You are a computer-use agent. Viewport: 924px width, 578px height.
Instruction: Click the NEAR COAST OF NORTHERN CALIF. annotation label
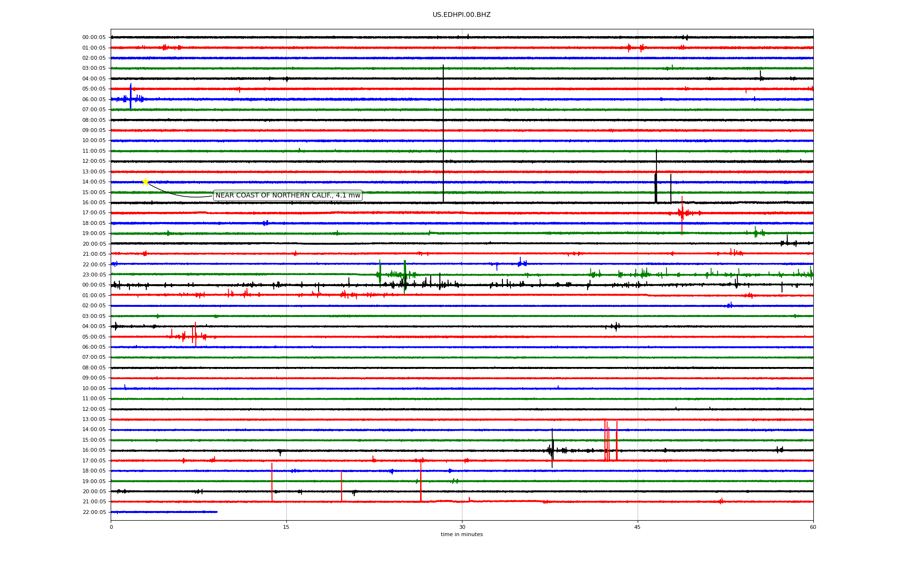click(288, 195)
